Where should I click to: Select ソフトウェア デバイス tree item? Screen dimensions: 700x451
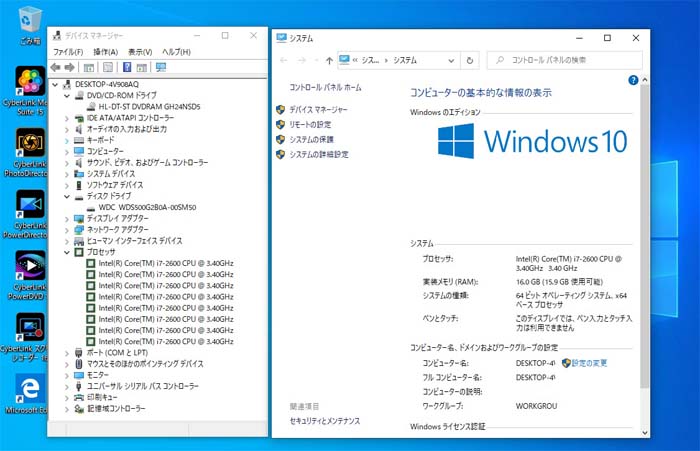pyautogui.click(x=115, y=185)
